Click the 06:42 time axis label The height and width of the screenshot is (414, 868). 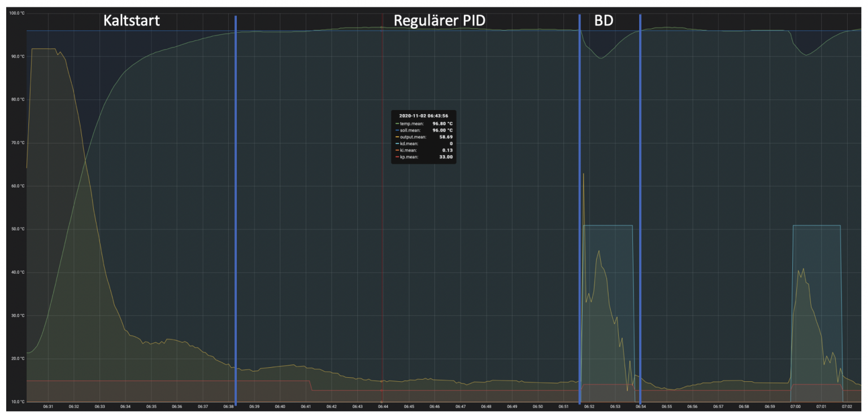(332, 407)
